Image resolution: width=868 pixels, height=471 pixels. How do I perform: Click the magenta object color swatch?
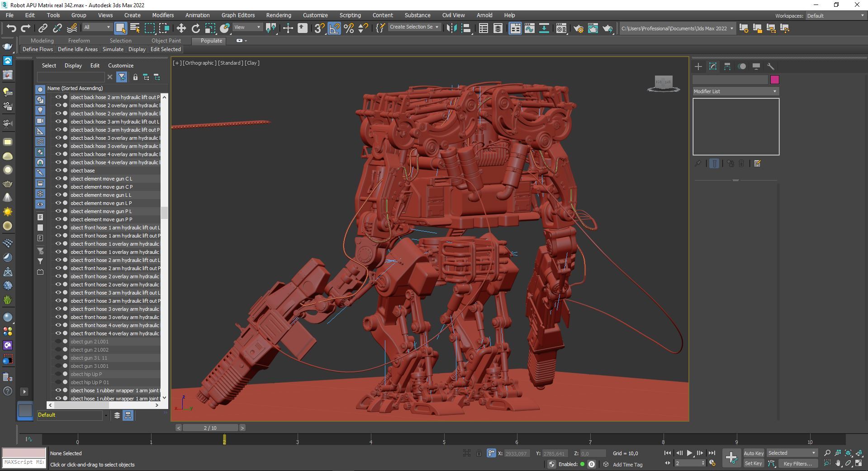tap(774, 80)
